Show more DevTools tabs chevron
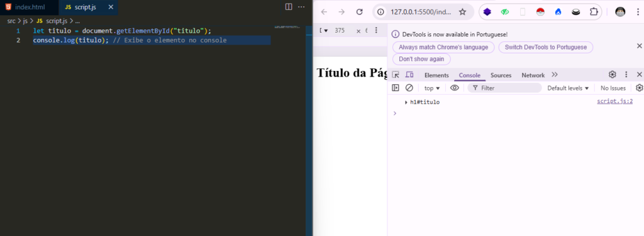Image resolution: width=644 pixels, height=236 pixels. pos(555,75)
